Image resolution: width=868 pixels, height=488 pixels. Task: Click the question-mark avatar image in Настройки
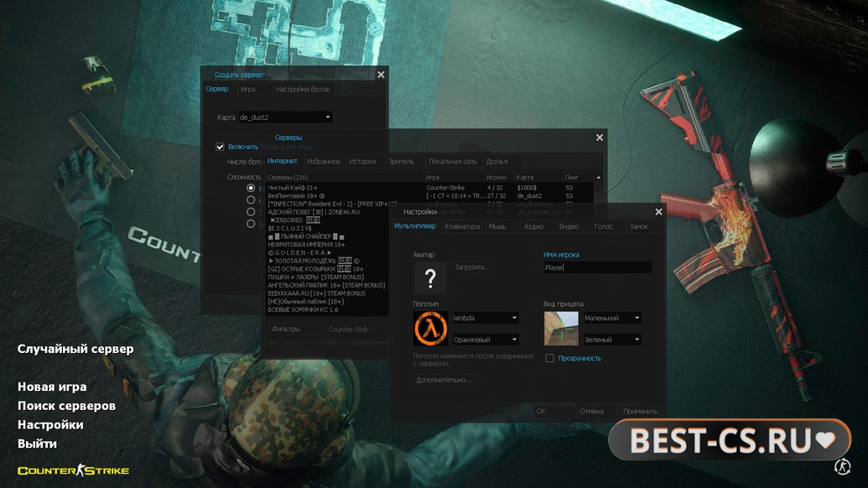click(x=430, y=278)
